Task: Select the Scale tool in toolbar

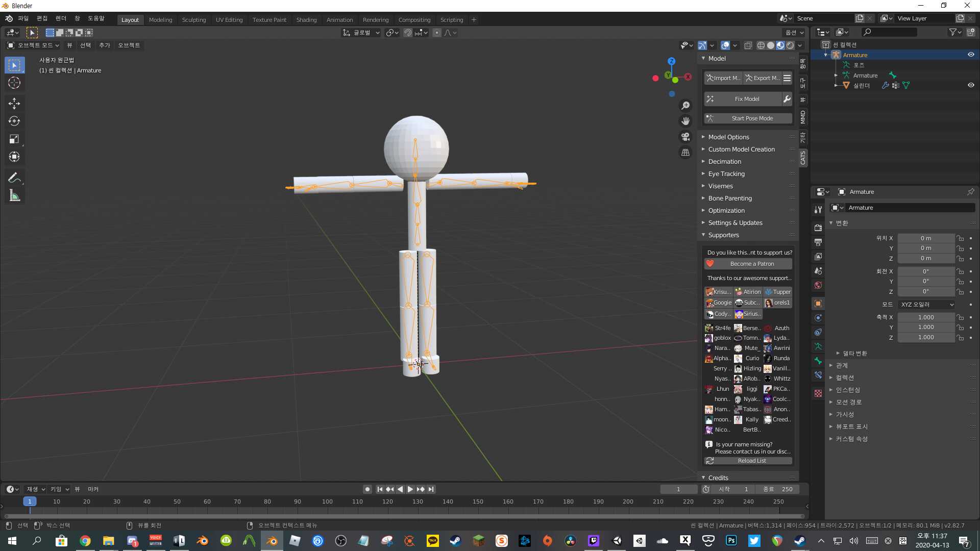Action: [14, 139]
